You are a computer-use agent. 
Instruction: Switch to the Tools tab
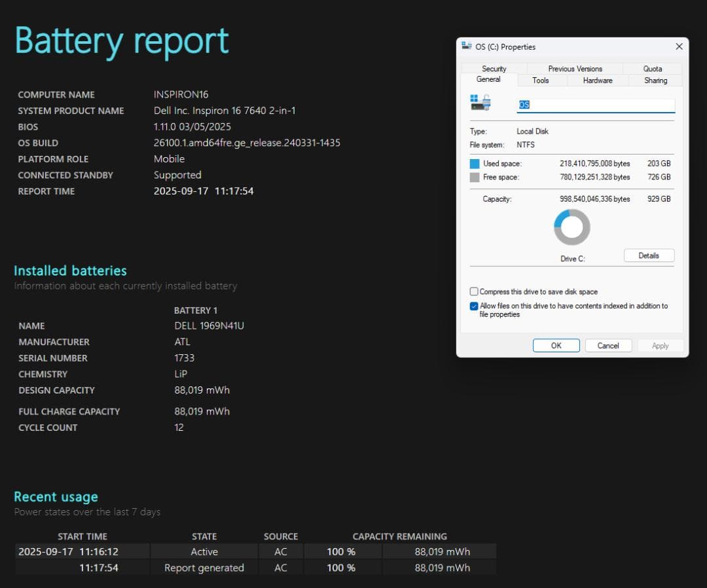[541, 80]
